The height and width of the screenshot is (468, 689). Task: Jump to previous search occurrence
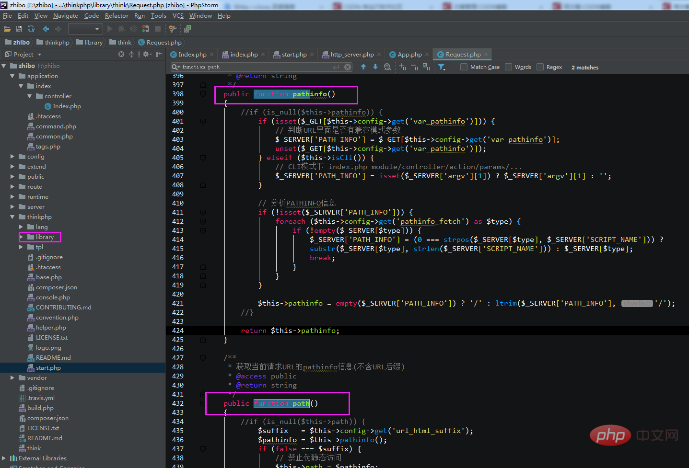363,67
